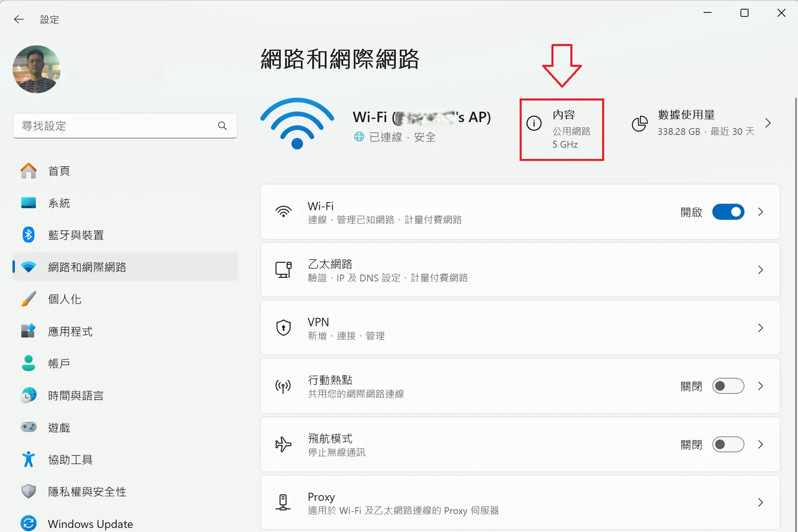Click the 行動熱點 hotspot icon
This screenshot has height=532, width=798.
pos(284,386)
